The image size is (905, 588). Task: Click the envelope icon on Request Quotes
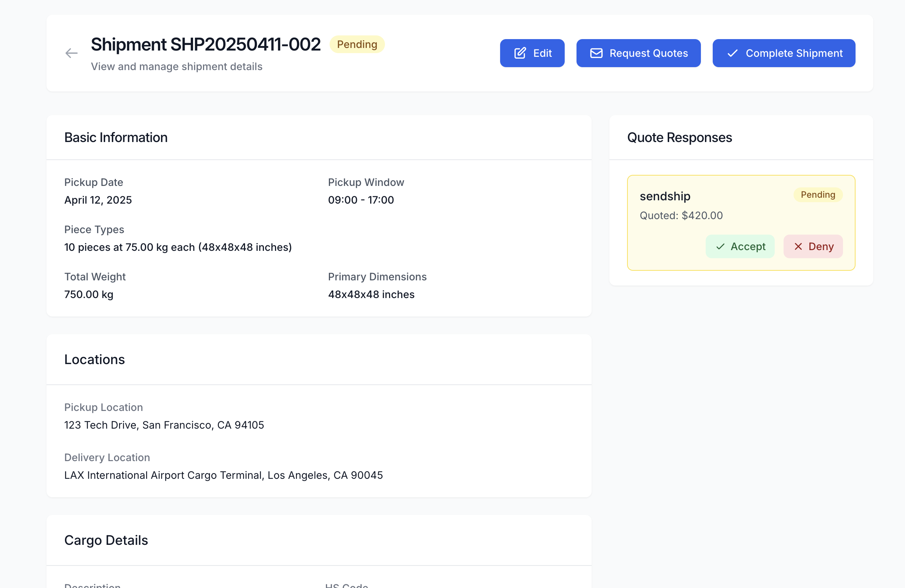pyautogui.click(x=596, y=53)
